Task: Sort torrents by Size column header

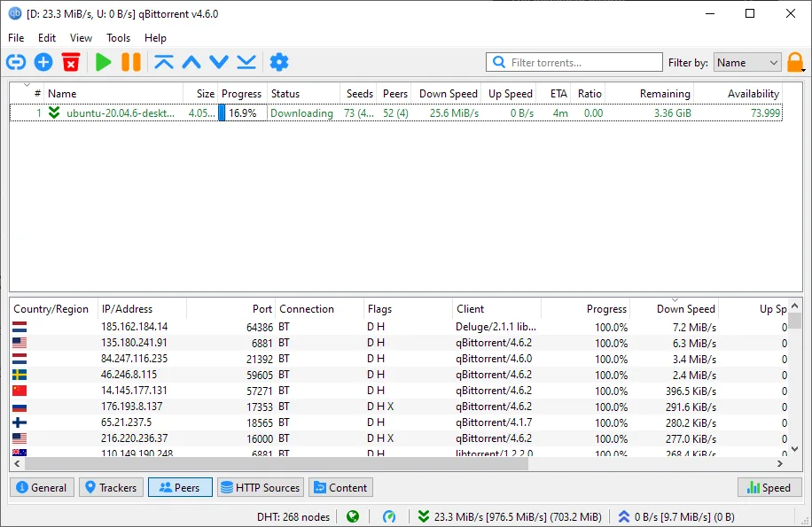Action: (201, 94)
